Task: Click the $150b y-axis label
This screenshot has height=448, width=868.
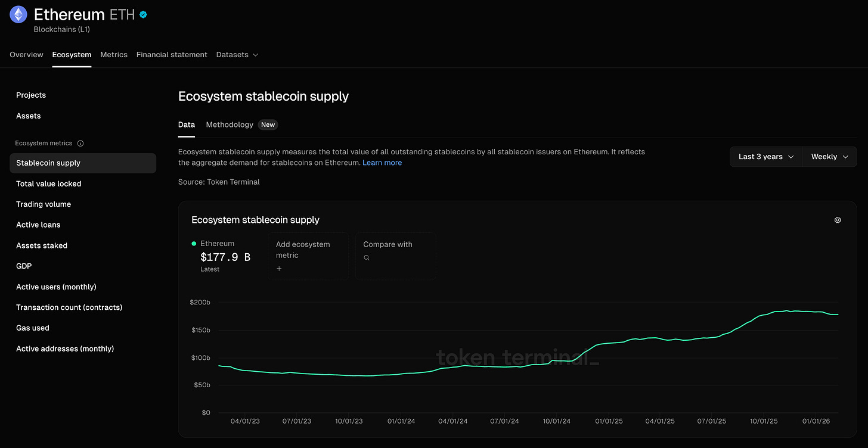Action: 200,330
